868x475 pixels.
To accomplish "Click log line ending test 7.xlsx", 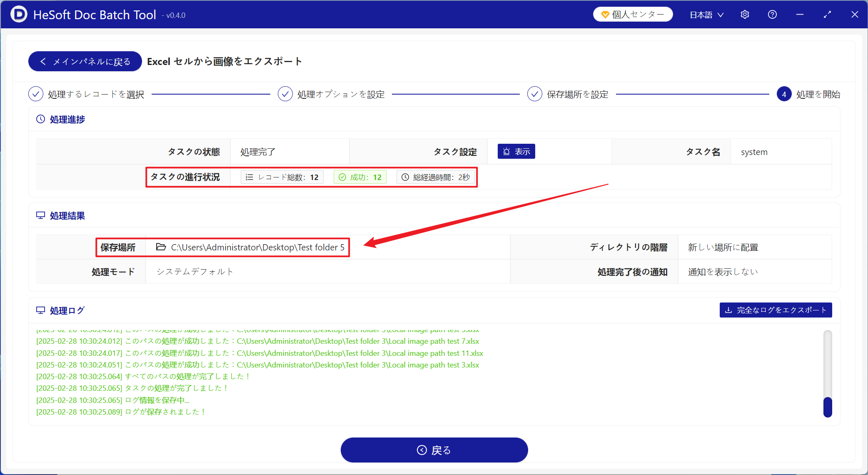I will (x=258, y=341).
